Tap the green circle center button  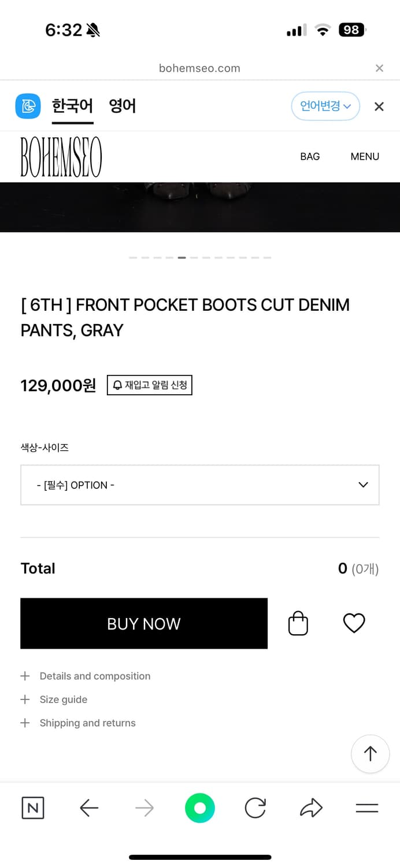click(200, 808)
